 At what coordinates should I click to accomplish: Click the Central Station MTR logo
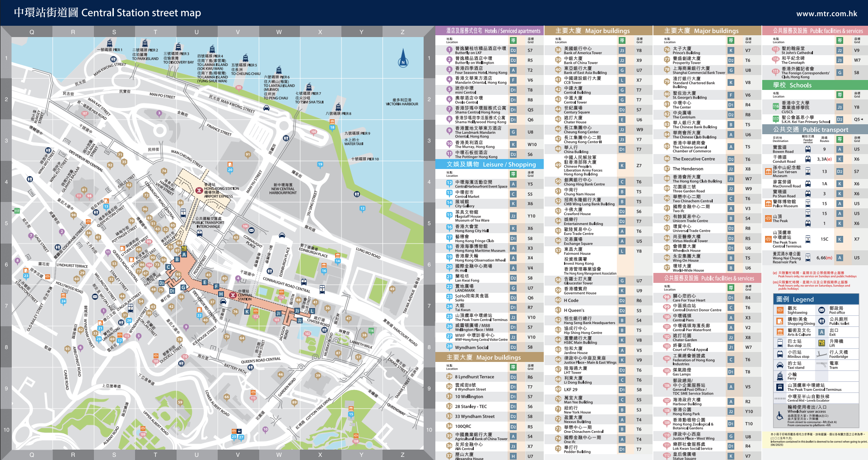pos(233,295)
